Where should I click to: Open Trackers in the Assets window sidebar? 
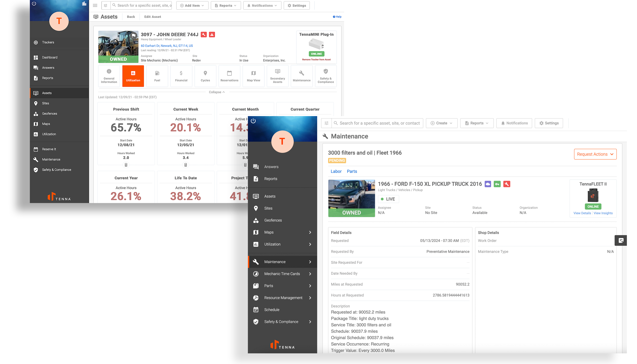[59, 42]
